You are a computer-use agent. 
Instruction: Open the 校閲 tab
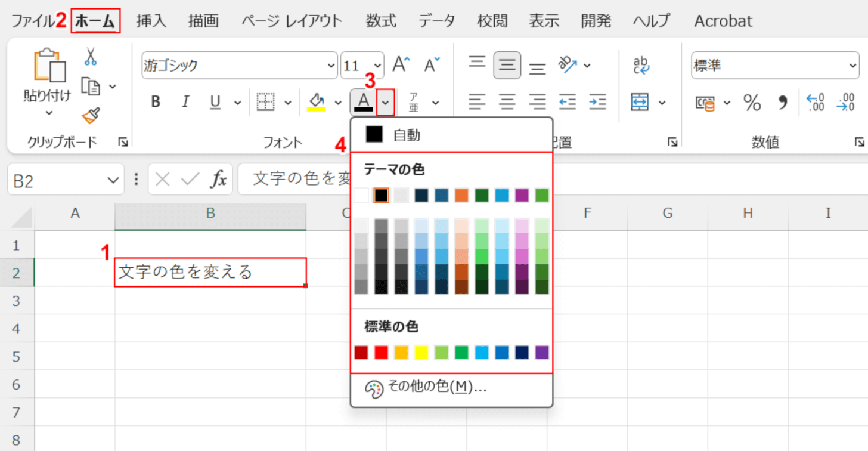[x=492, y=21]
